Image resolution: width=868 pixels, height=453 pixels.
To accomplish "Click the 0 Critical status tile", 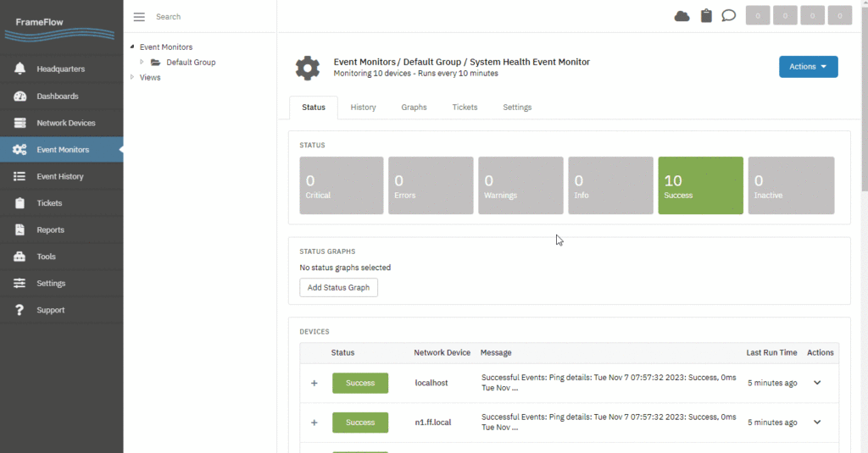I will point(342,185).
